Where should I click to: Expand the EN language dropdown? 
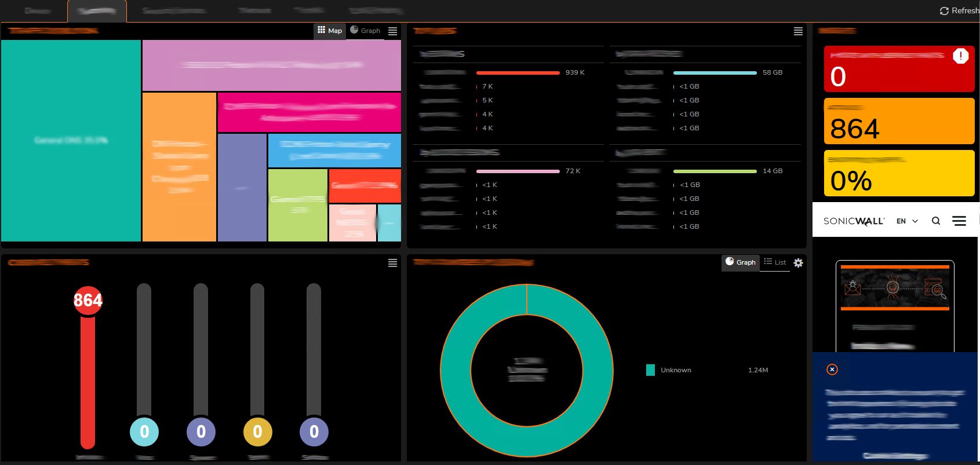(x=907, y=221)
